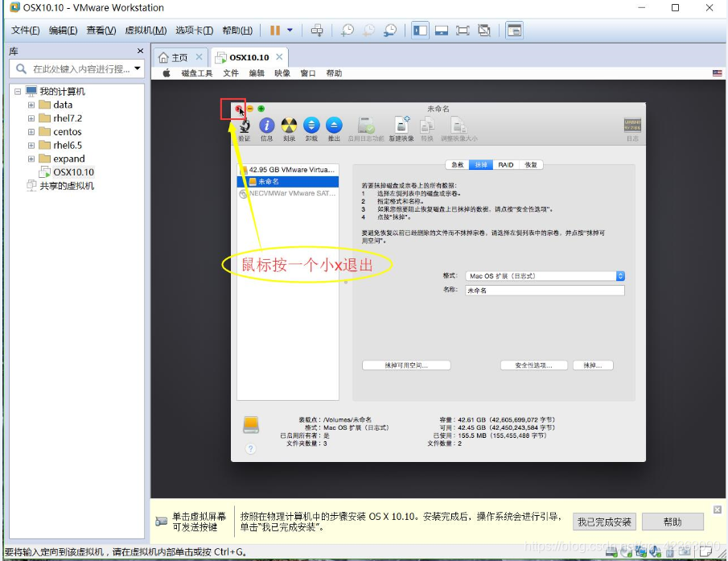Pause the virtual machine
728x561 pixels.
275,31
